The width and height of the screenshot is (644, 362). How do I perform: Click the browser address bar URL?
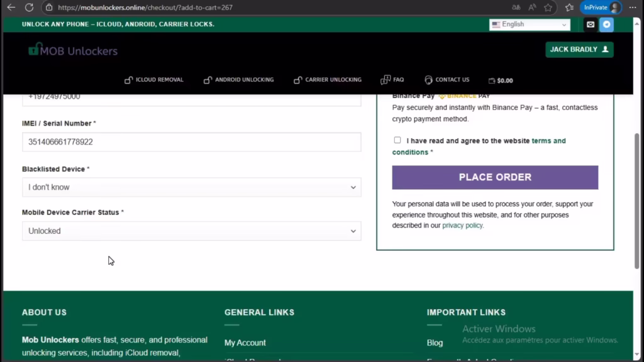[145, 8]
